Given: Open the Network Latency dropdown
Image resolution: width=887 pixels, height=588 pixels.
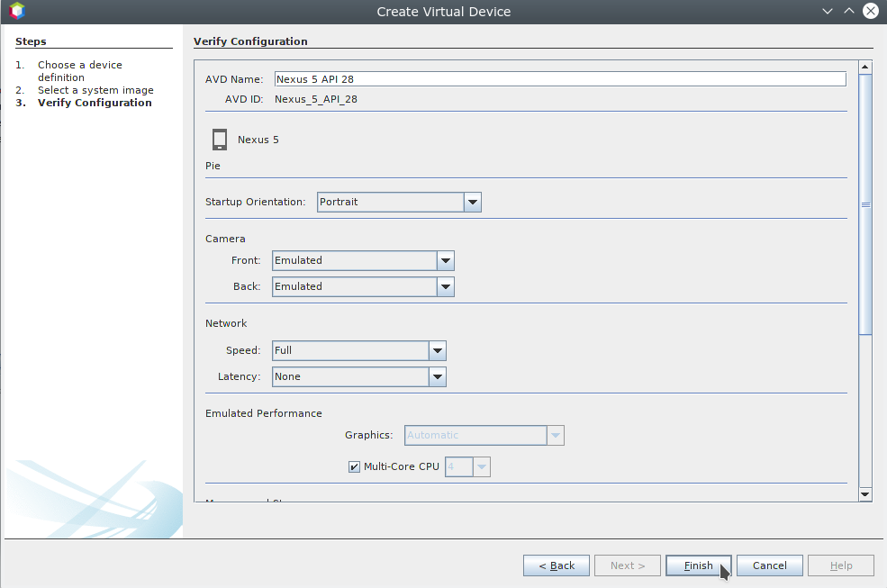Looking at the screenshot, I should [x=437, y=377].
